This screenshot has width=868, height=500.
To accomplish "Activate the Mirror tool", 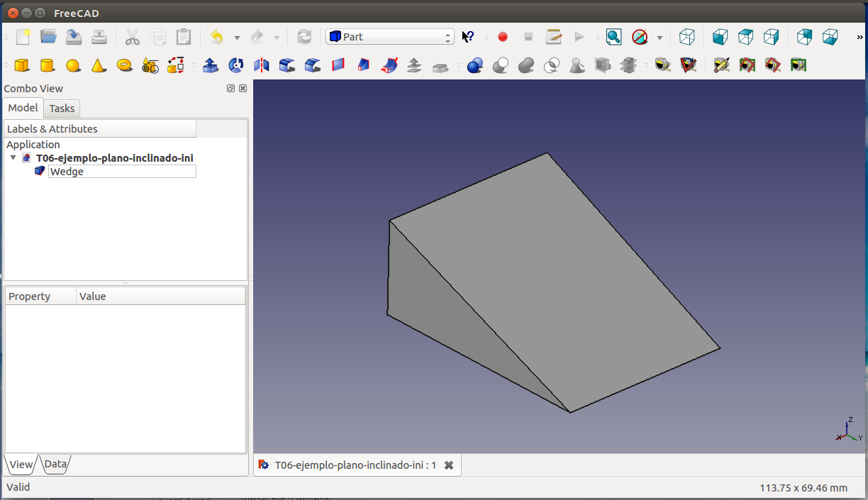I will click(262, 65).
